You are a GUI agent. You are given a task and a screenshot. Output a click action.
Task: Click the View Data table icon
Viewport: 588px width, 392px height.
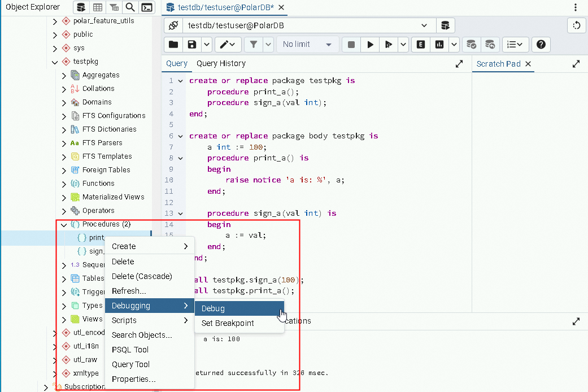98,7
